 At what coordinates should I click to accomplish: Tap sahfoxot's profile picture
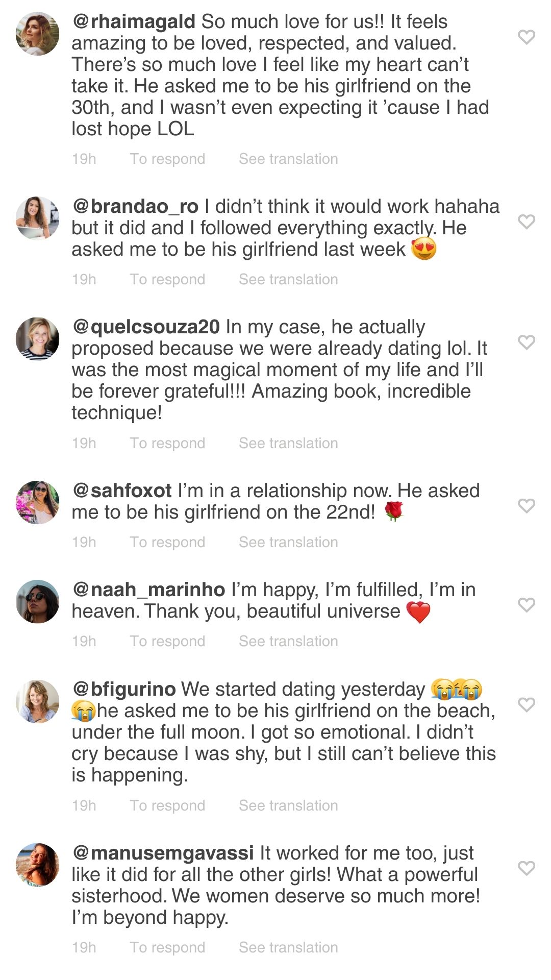37,502
